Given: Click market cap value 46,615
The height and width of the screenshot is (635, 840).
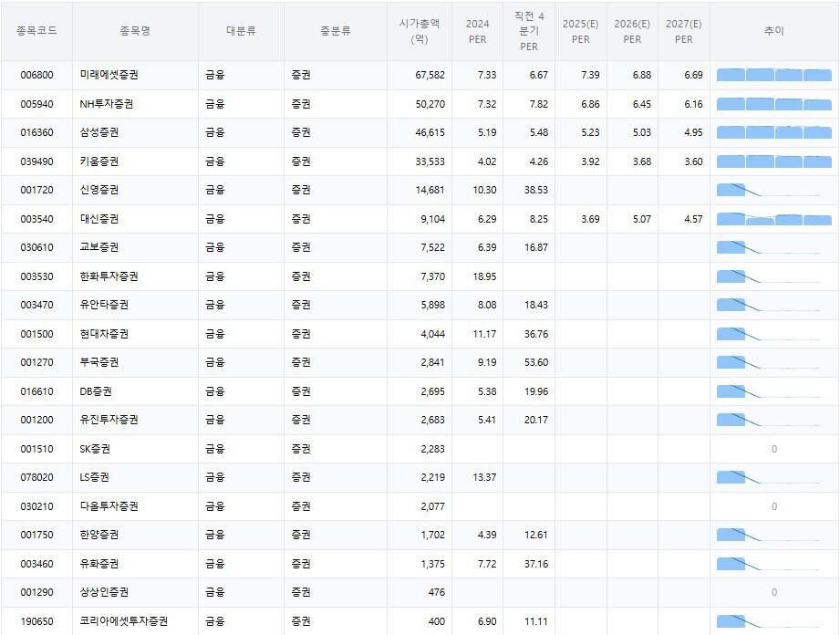Looking at the screenshot, I should point(430,132).
